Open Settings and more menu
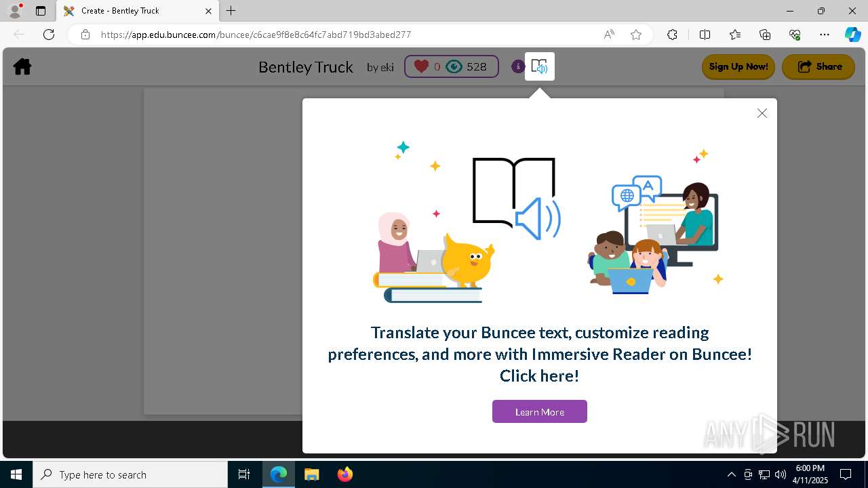868x488 pixels. pos(825,35)
